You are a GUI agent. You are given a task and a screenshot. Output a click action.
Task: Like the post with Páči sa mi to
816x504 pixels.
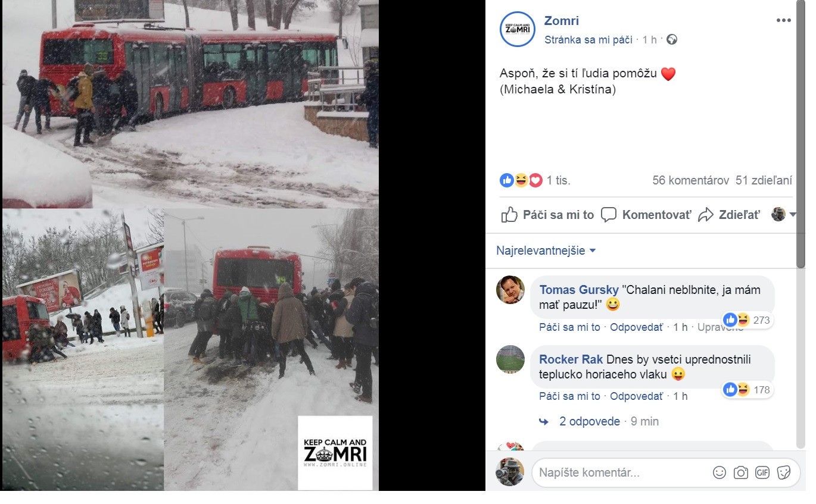547,215
